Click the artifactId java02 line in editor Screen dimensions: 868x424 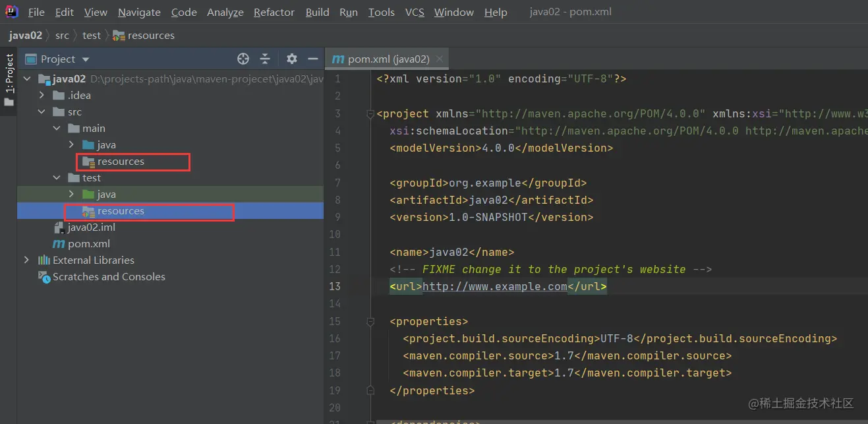pyautogui.click(x=492, y=200)
